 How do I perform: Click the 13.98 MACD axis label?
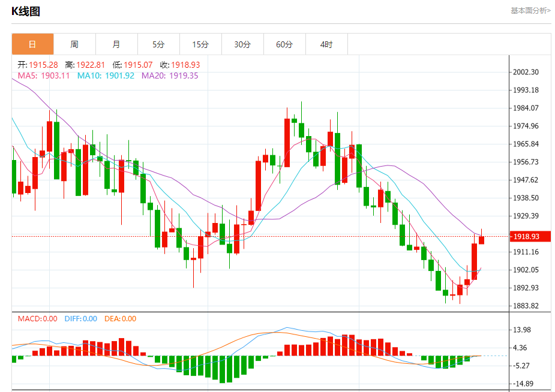522,330
